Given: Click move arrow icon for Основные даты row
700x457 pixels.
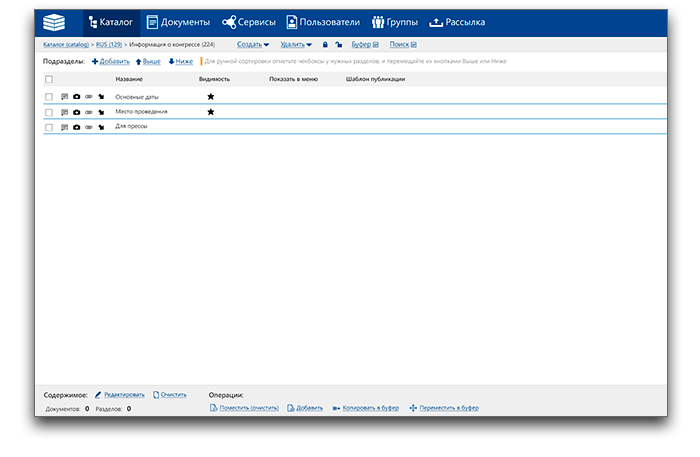Looking at the screenshot, I should (101, 96).
